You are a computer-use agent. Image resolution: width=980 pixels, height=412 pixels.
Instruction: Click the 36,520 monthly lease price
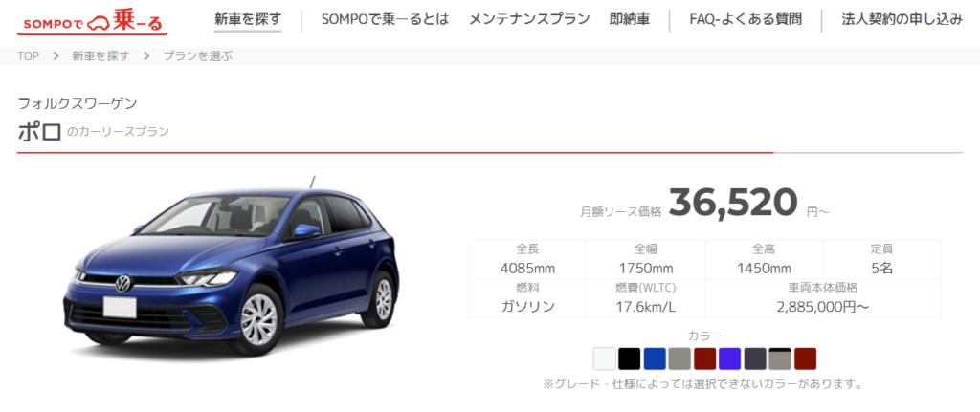pos(733,203)
